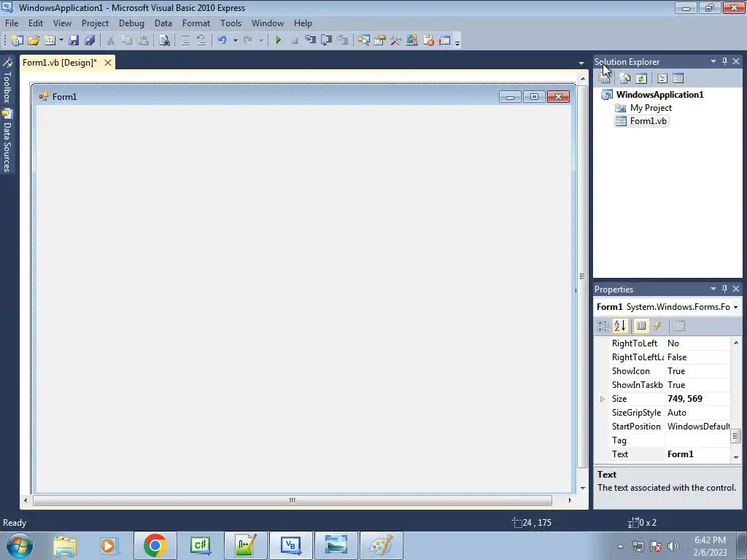Click the New Project toolbar icon
Screen dimensions: 747x560
[x=18, y=41]
